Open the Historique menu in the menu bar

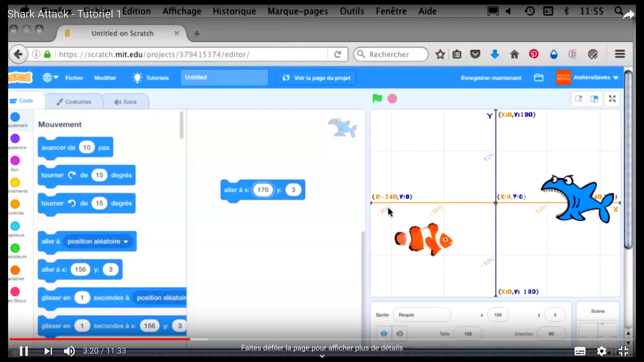[234, 11]
